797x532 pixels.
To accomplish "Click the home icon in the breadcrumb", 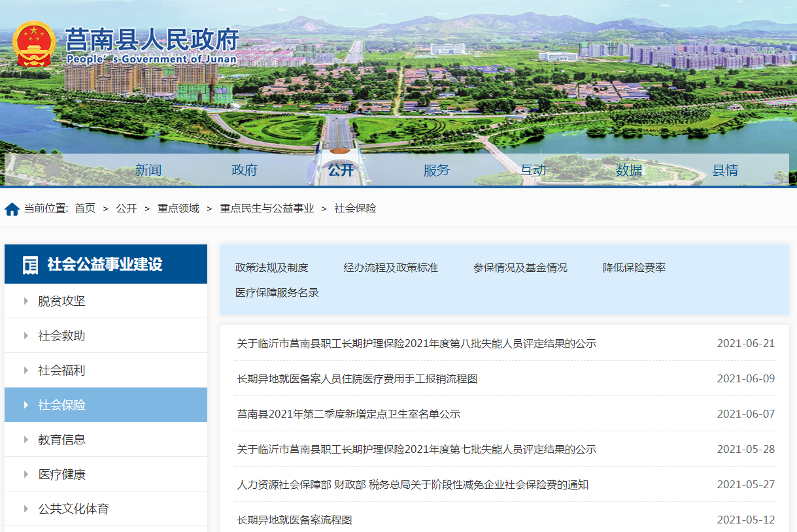I will [12, 209].
